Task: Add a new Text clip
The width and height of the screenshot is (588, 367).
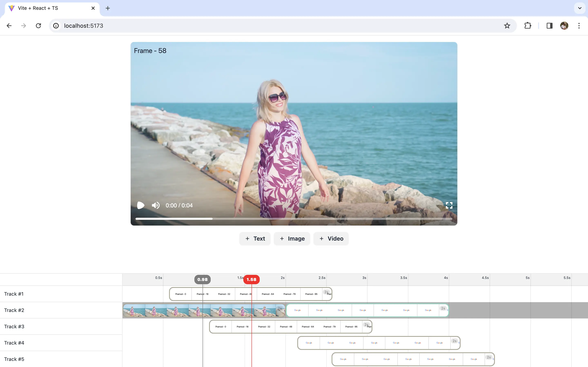Action: pyautogui.click(x=255, y=239)
